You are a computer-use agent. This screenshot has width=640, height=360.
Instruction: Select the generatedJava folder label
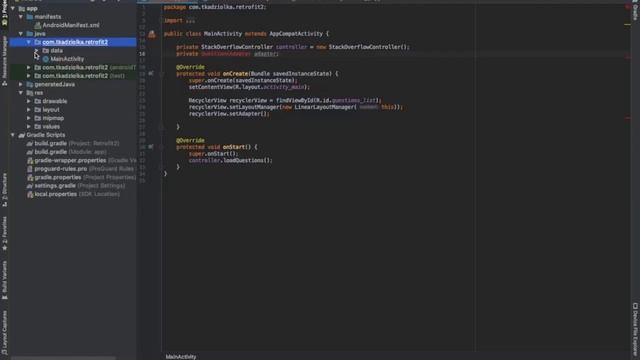click(54, 84)
